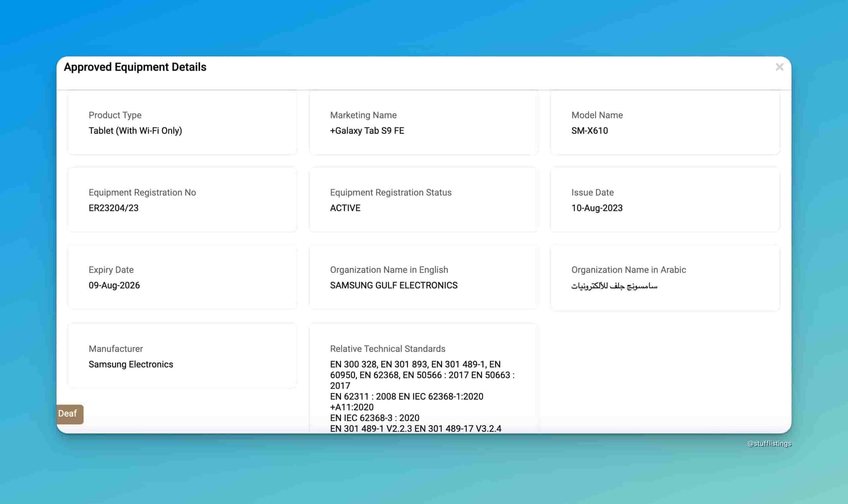Click the Approved Equipment Details heading

coord(135,67)
